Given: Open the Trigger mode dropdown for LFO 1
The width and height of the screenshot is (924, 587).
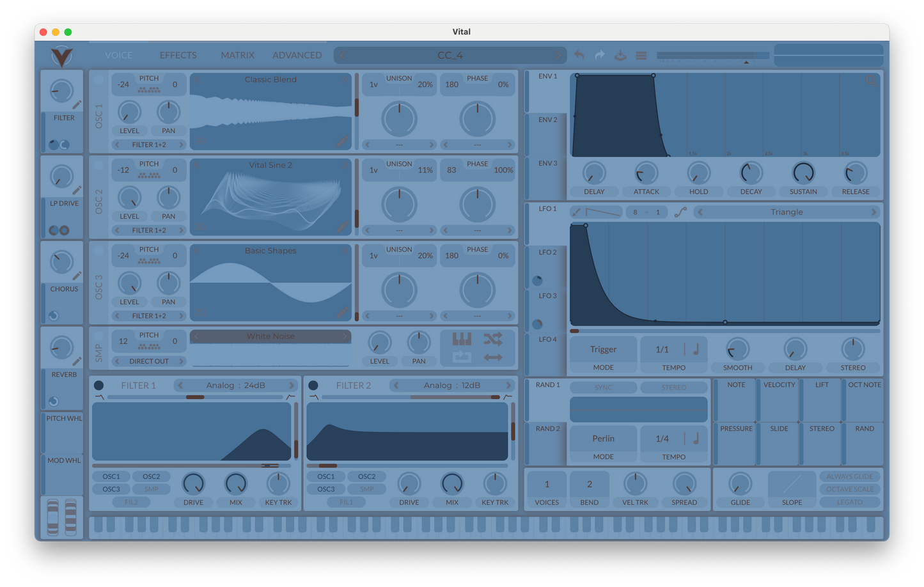Looking at the screenshot, I should [x=603, y=350].
